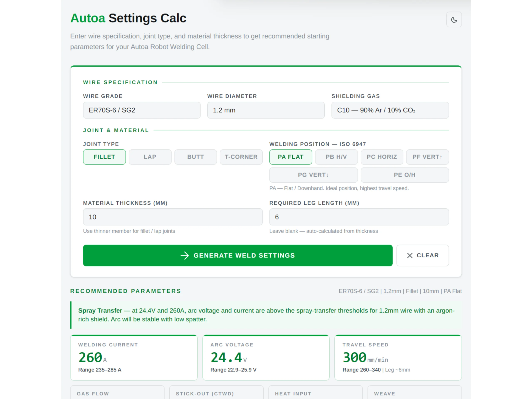Click Generate Weld Settings button
This screenshot has width=532, height=399.
238,255
